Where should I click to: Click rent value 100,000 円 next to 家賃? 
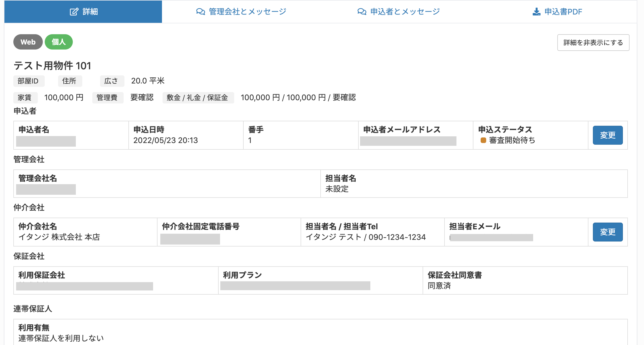[x=64, y=97]
